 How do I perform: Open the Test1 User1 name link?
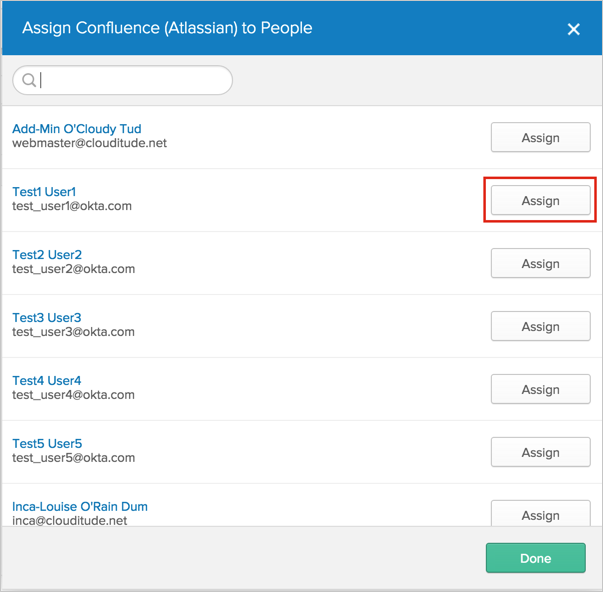(44, 191)
